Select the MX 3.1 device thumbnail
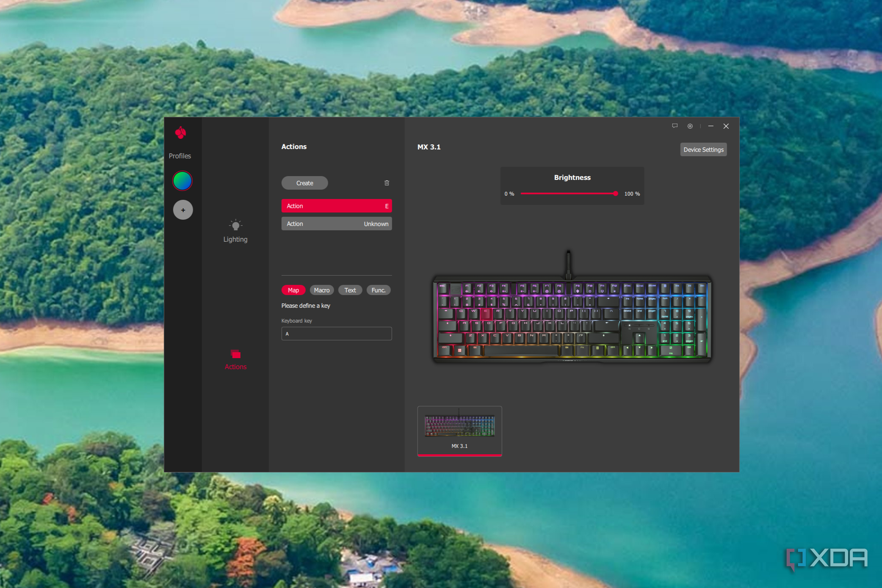The height and width of the screenshot is (588, 882). pyautogui.click(x=459, y=431)
